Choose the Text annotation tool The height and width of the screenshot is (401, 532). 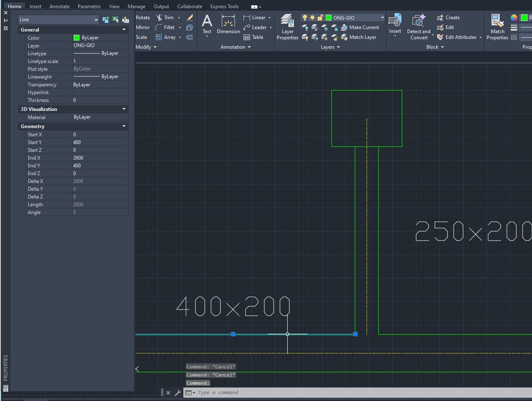pos(207,24)
